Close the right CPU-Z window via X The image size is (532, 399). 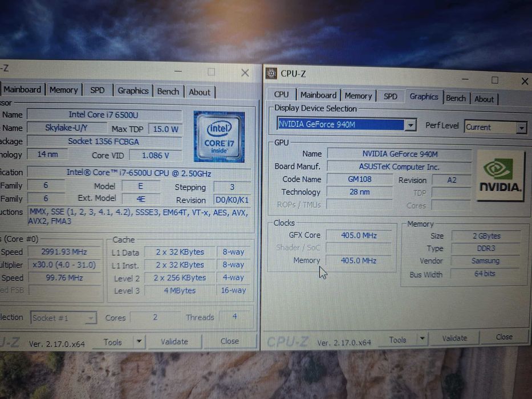tap(525, 81)
